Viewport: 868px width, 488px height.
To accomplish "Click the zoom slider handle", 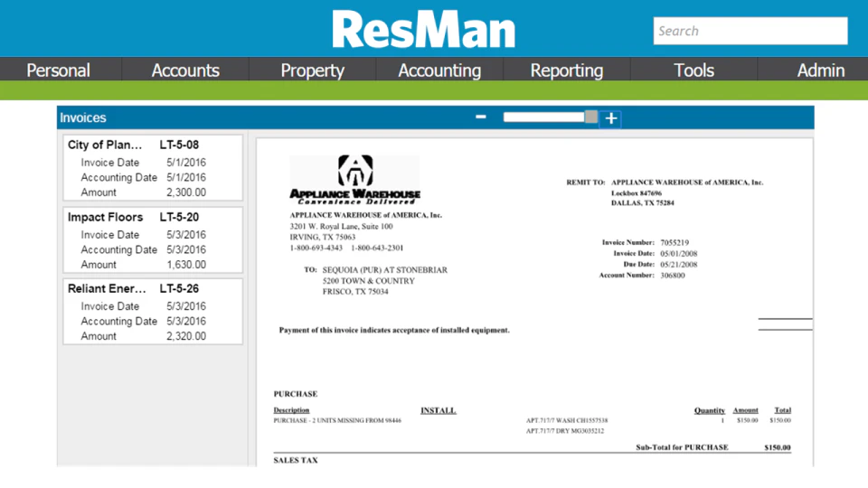I will (591, 117).
